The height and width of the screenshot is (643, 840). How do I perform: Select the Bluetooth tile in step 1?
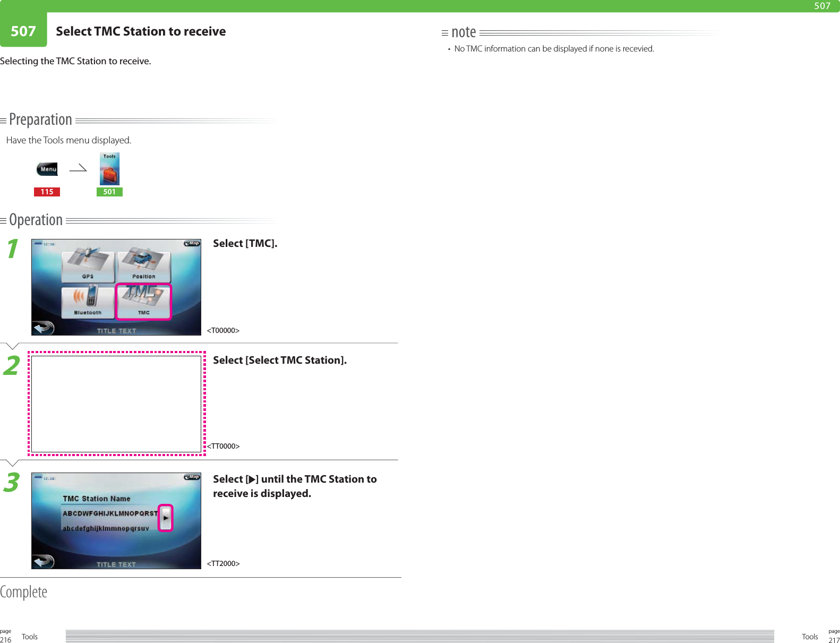tap(88, 302)
